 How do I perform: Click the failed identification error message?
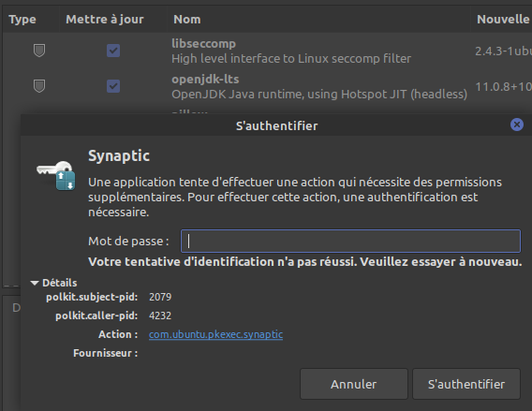pos(305,262)
